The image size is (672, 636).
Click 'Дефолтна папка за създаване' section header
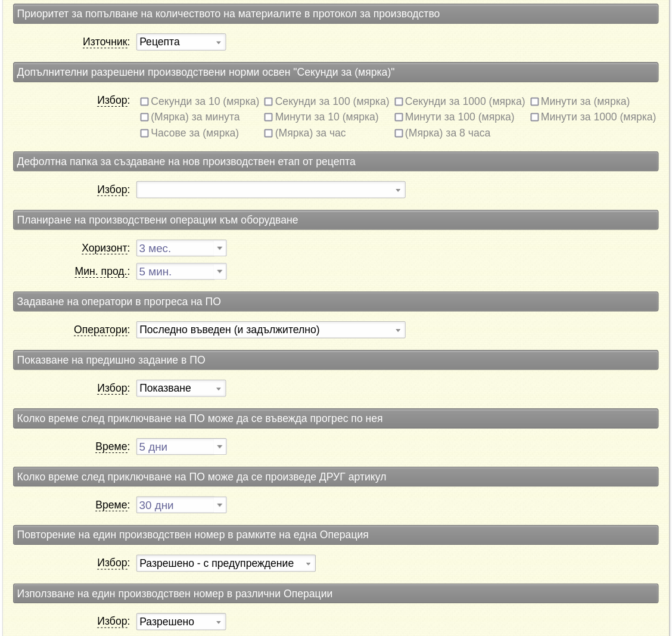[x=335, y=162]
